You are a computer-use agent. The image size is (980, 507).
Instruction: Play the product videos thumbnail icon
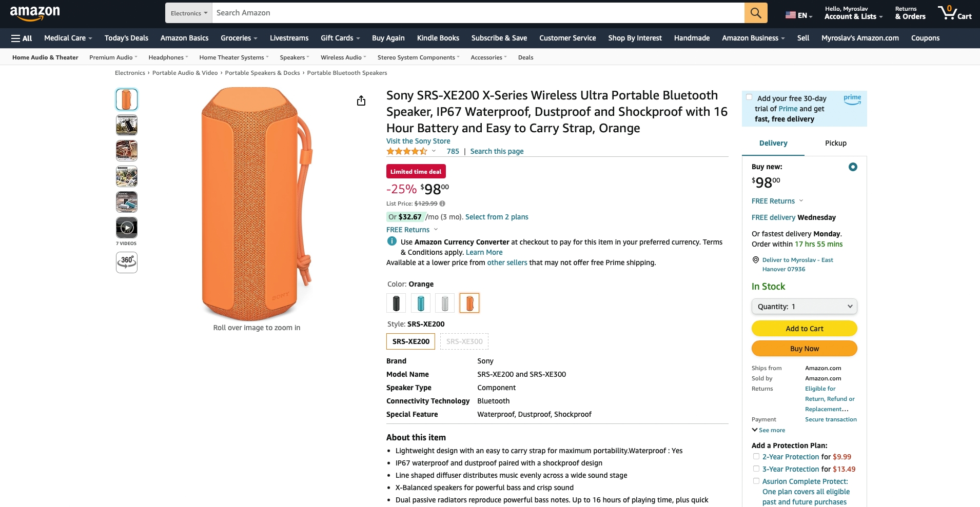pos(127,228)
